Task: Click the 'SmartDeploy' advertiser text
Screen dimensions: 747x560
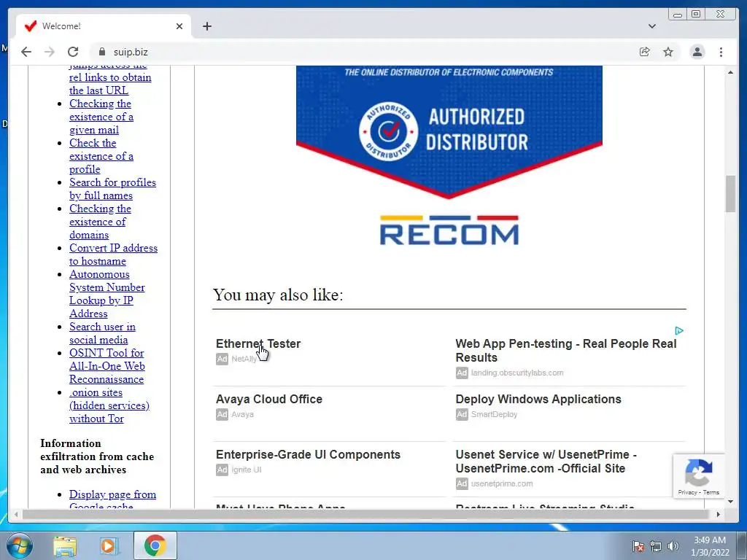Action: pos(494,414)
